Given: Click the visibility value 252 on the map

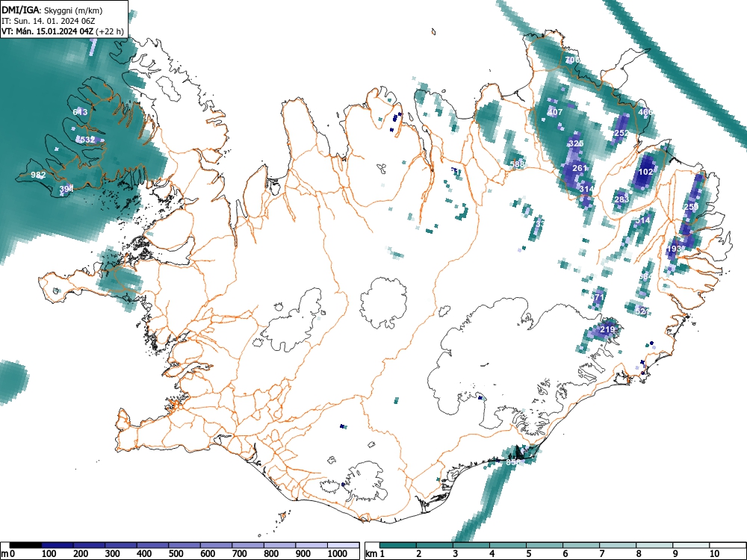Looking at the screenshot, I should point(622,133).
